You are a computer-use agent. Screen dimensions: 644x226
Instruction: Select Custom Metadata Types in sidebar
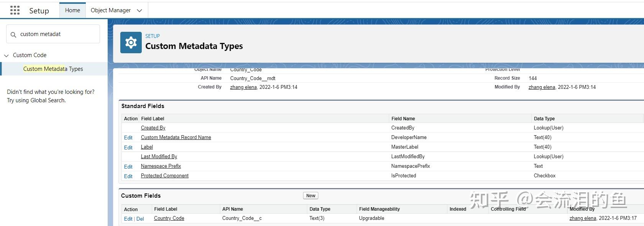point(53,69)
